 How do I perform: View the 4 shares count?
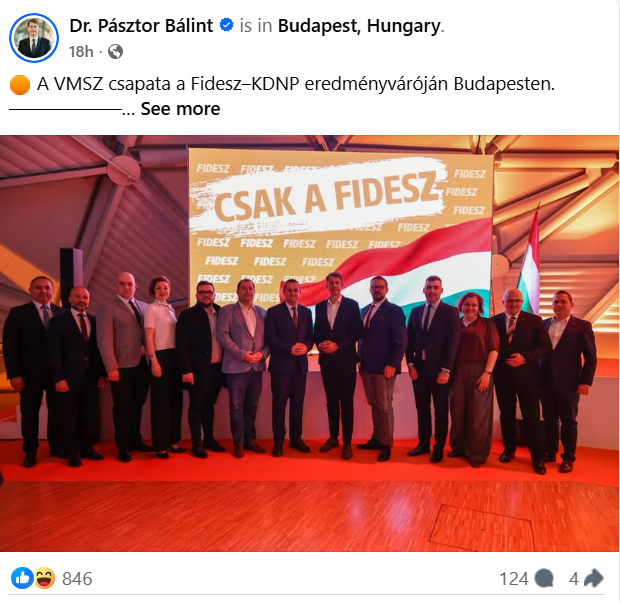pyautogui.click(x=573, y=579)
